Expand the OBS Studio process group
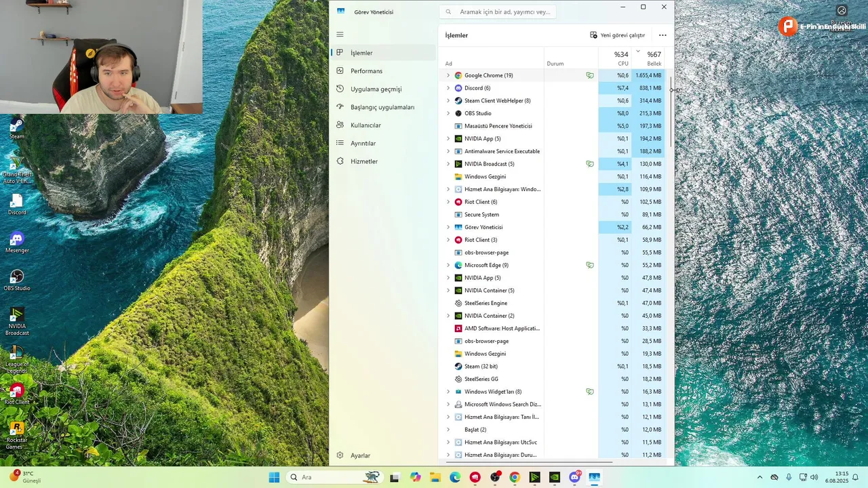 448,113
